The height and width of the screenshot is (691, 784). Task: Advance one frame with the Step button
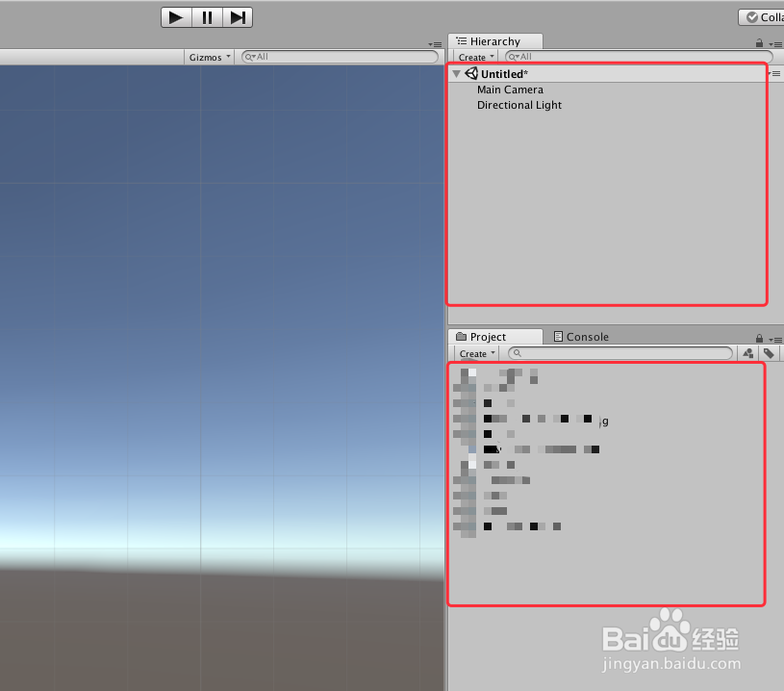238,17
